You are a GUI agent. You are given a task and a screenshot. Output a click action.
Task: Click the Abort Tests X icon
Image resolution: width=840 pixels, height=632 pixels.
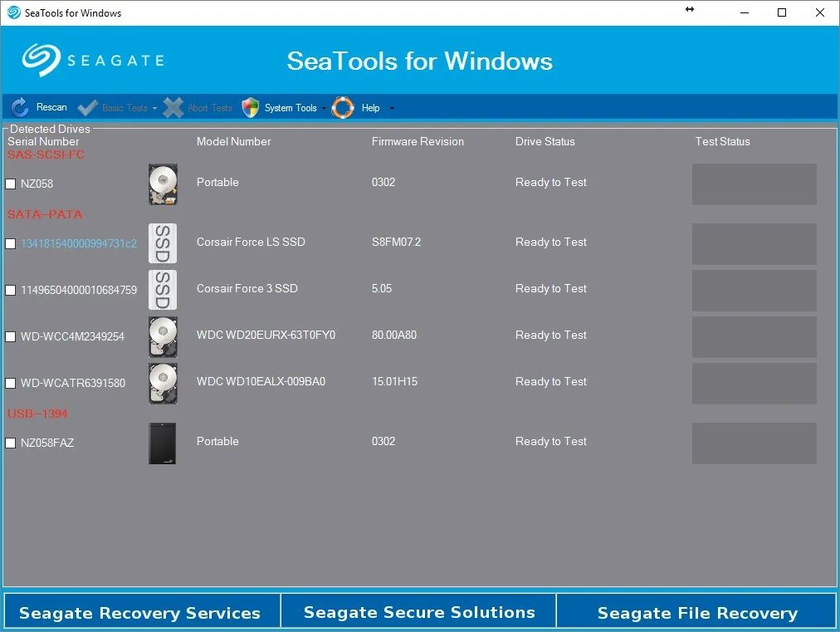[173, 108]
